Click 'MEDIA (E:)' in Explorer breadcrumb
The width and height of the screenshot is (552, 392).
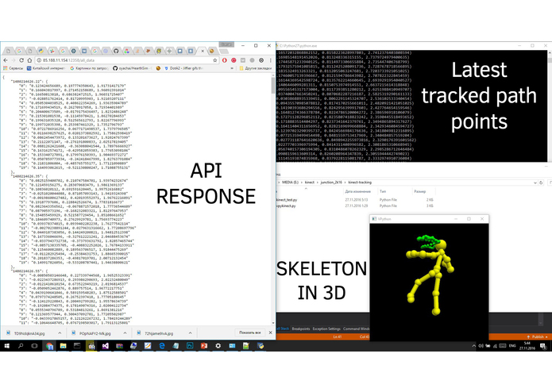[291, 183]
